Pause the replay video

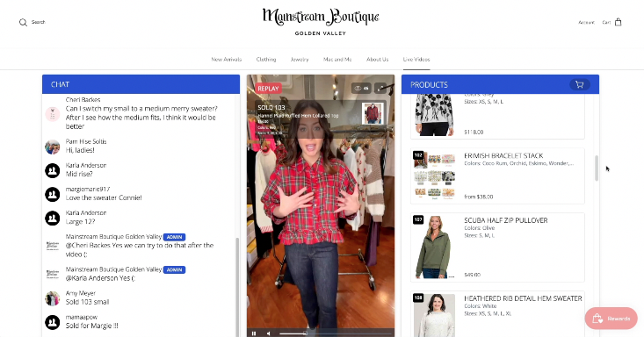[254, 333]
